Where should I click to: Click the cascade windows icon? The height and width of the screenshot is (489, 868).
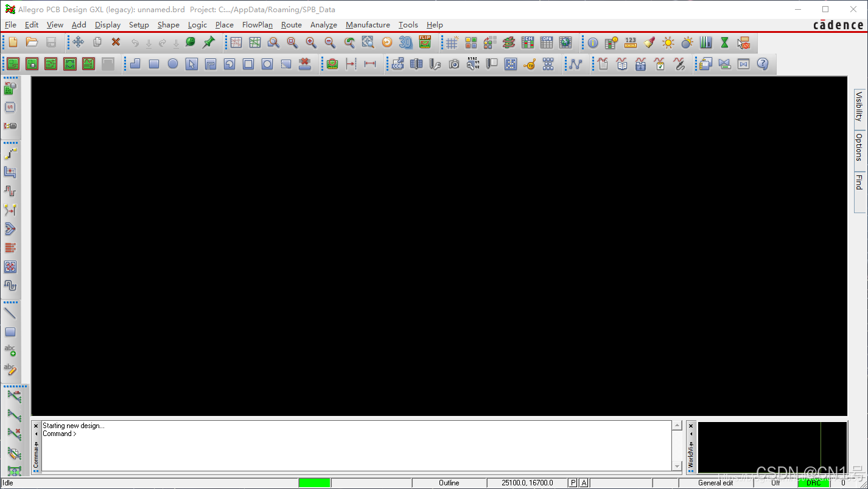point(705,63)
